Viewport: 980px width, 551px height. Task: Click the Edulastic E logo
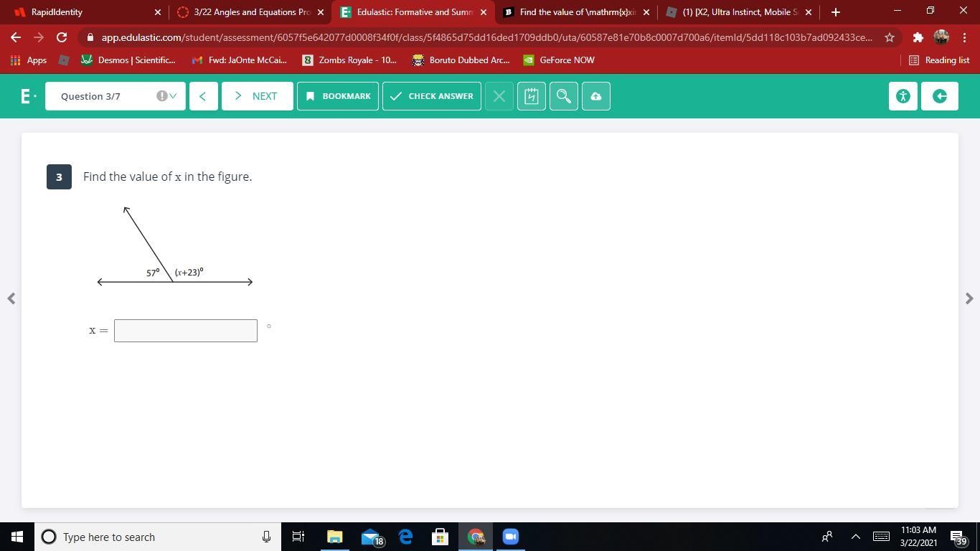pyautogui.click(x=28, y=96)
